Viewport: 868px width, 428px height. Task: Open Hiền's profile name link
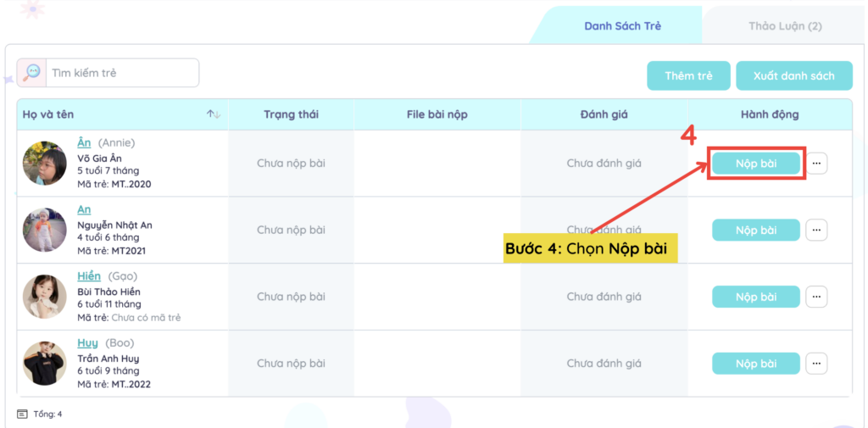(x=89, y=276)
